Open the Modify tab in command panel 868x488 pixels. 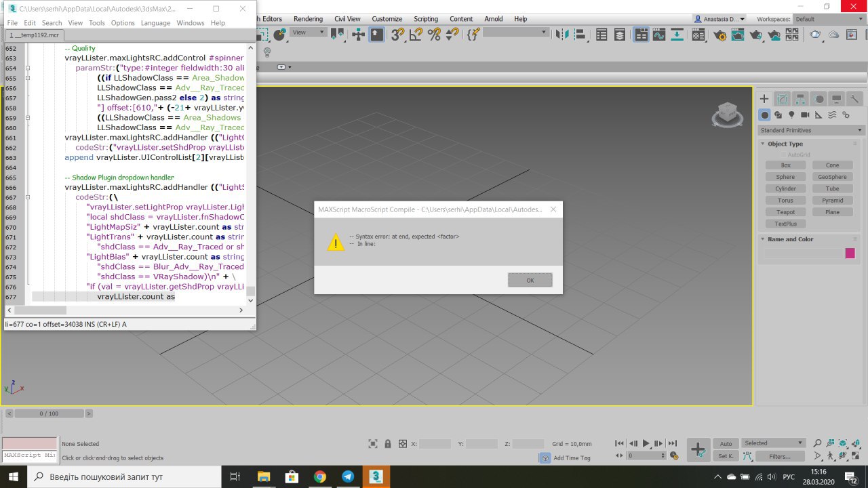[782, 99]
